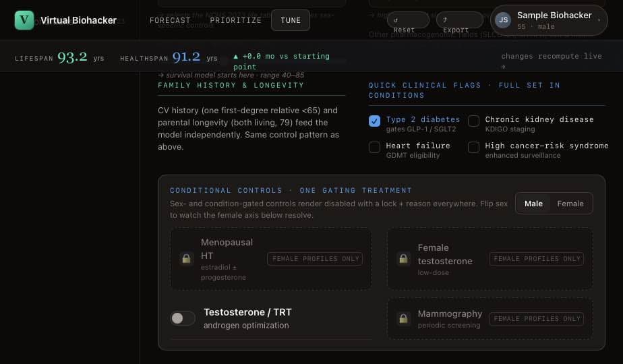The width and height of the screenshot is (623, 364).
Task: Click the Female Profiles Only badge for Menopausal HT
Action: point(315,259)
